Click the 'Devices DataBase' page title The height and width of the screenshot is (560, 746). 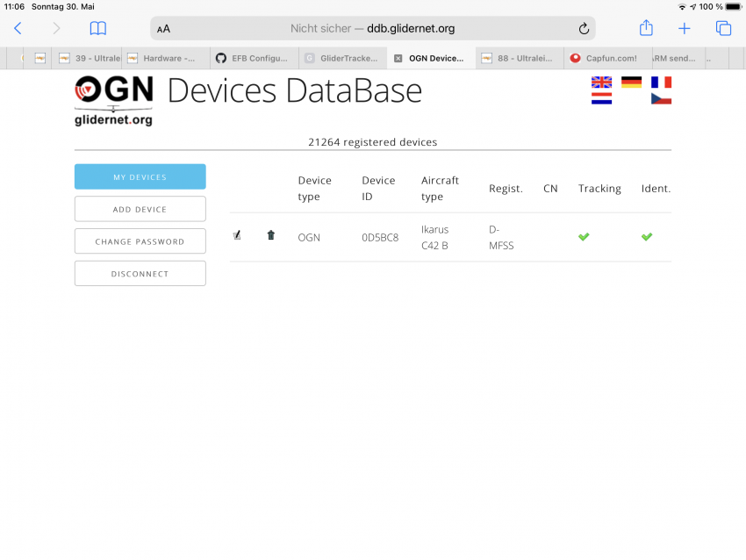295,91
